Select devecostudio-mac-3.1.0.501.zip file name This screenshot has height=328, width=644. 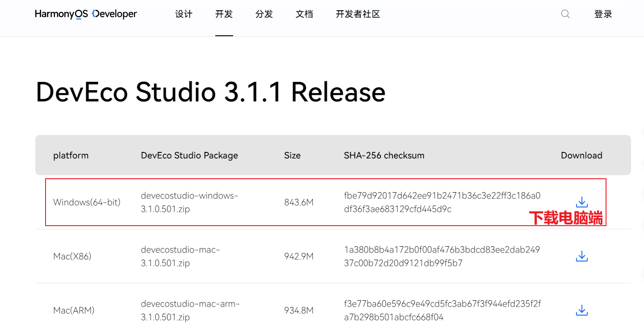pos(180,257)
